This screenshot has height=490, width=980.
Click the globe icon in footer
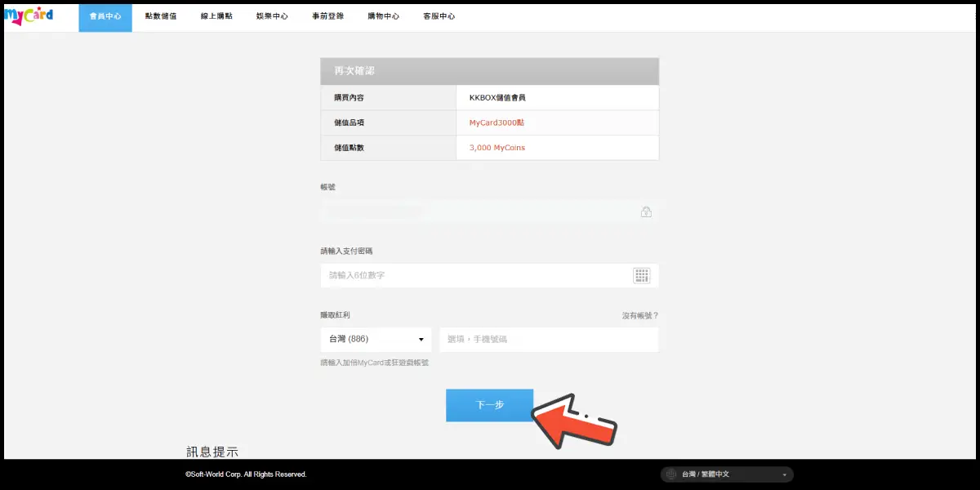671,474
